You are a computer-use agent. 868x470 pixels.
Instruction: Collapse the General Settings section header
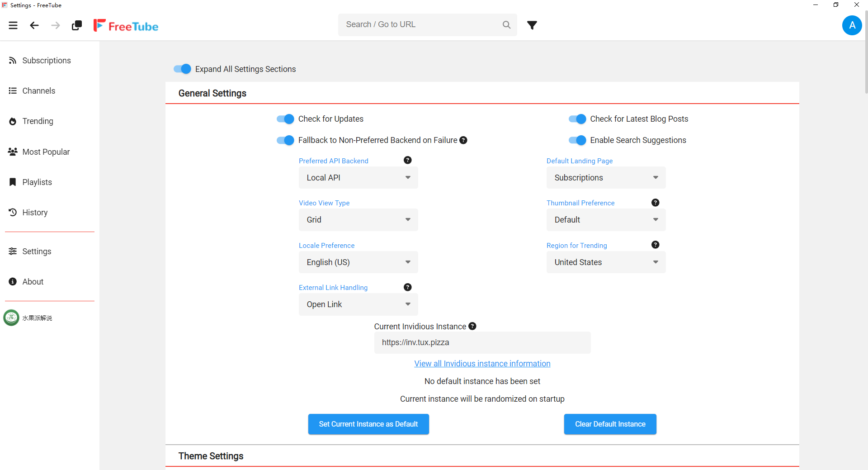pos(482,93)
